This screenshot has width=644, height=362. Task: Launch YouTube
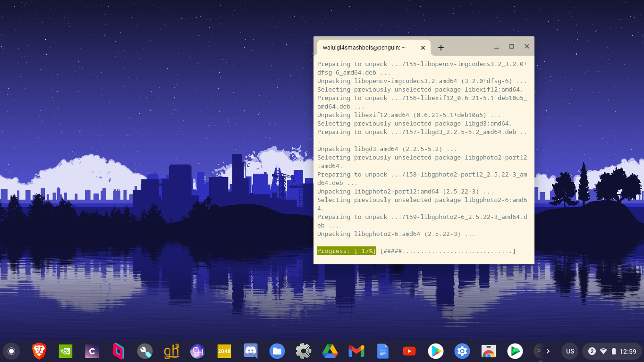[x=409, y=351]
